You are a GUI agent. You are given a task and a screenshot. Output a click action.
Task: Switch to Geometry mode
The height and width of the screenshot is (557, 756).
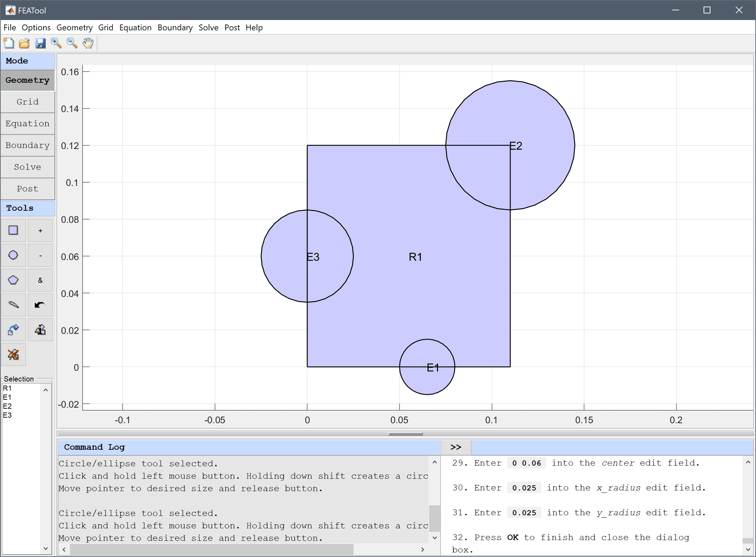tap(28, 80)
